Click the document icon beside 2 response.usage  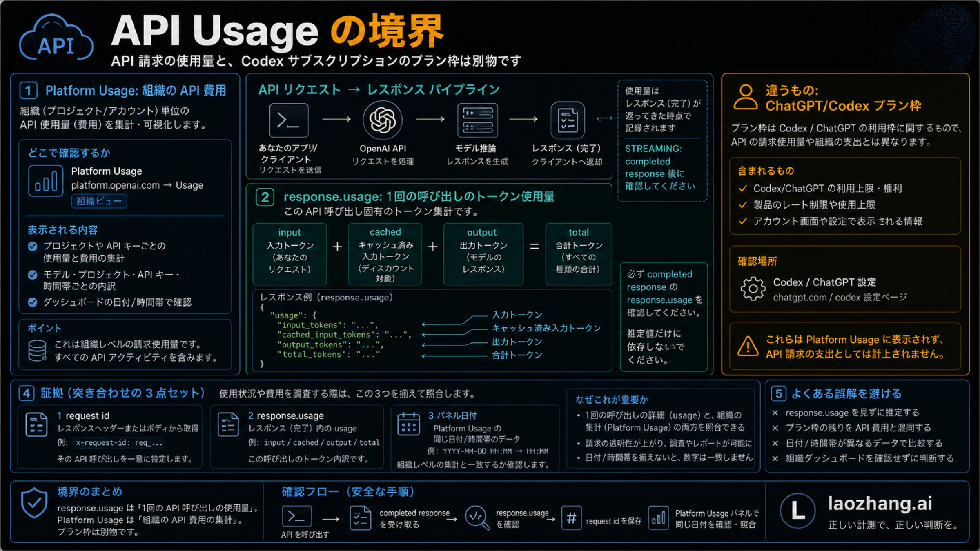[x=228, y=424]
